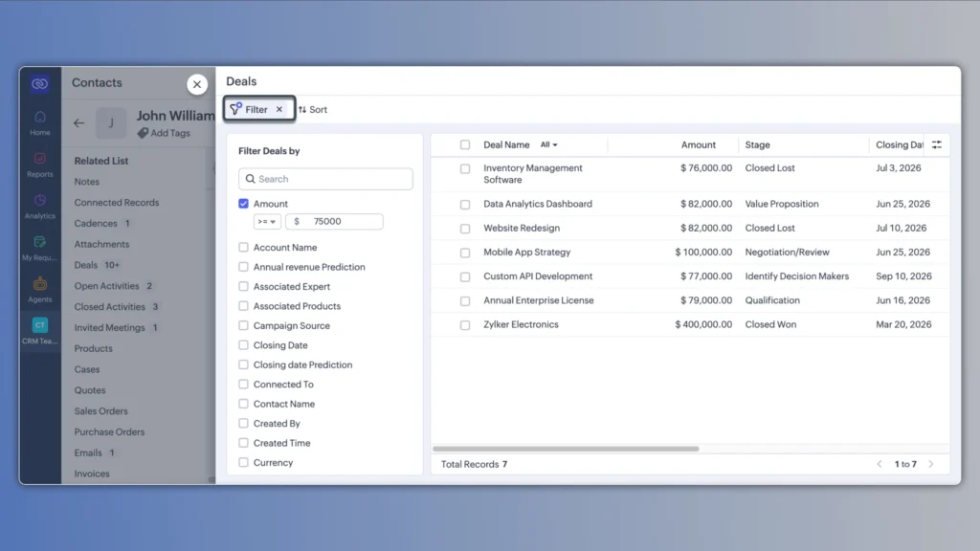Open Analytics in the sidebar
Image resolution: width=980 pixels, height=551 pixels.
(x=40, y=207)
